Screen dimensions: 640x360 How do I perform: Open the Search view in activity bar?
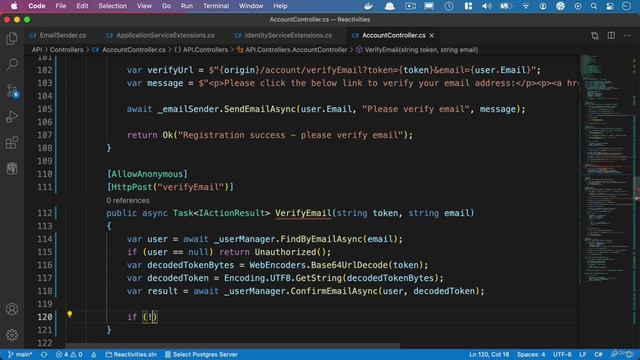point(12,64)
